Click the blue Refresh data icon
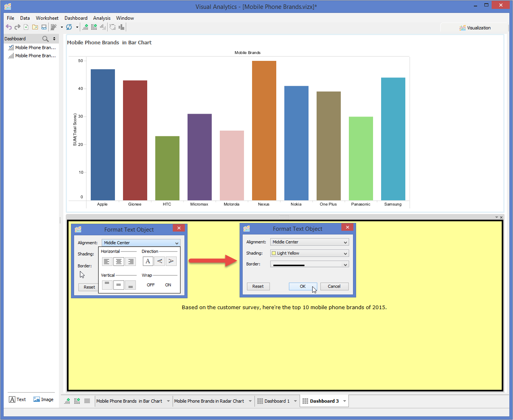 pyautogui.click(x=69, y=27)
